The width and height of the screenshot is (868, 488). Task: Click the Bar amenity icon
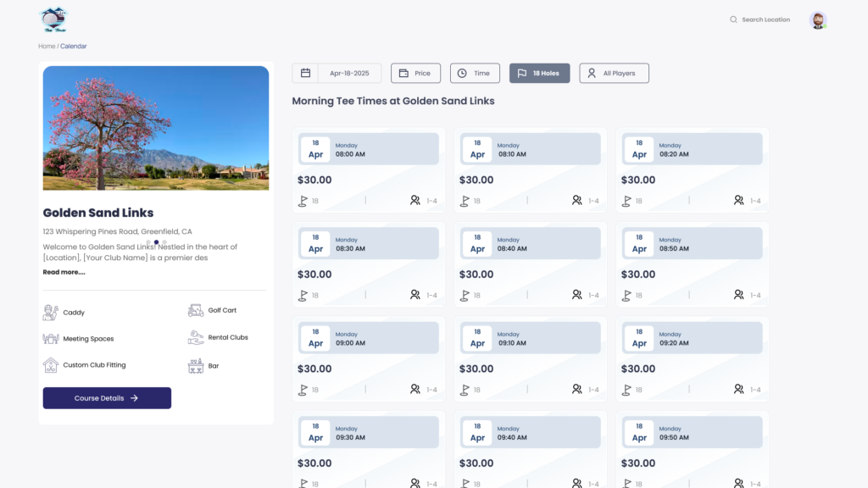click(x=196, y=366)
